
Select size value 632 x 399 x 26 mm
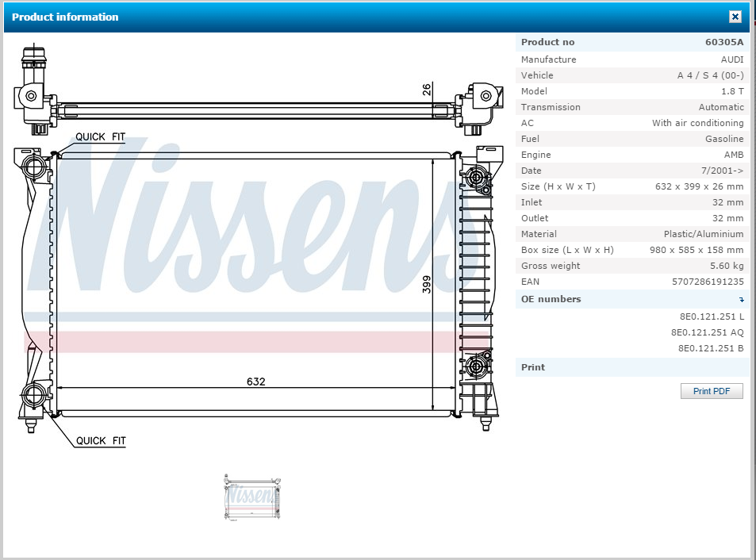pos(699,186)
